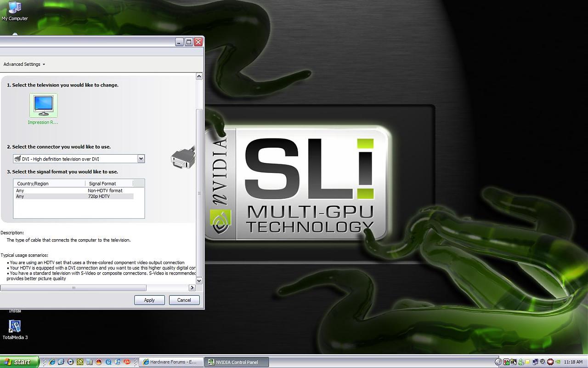Select the 720p HDTV signal format

(x=98, y=196)
